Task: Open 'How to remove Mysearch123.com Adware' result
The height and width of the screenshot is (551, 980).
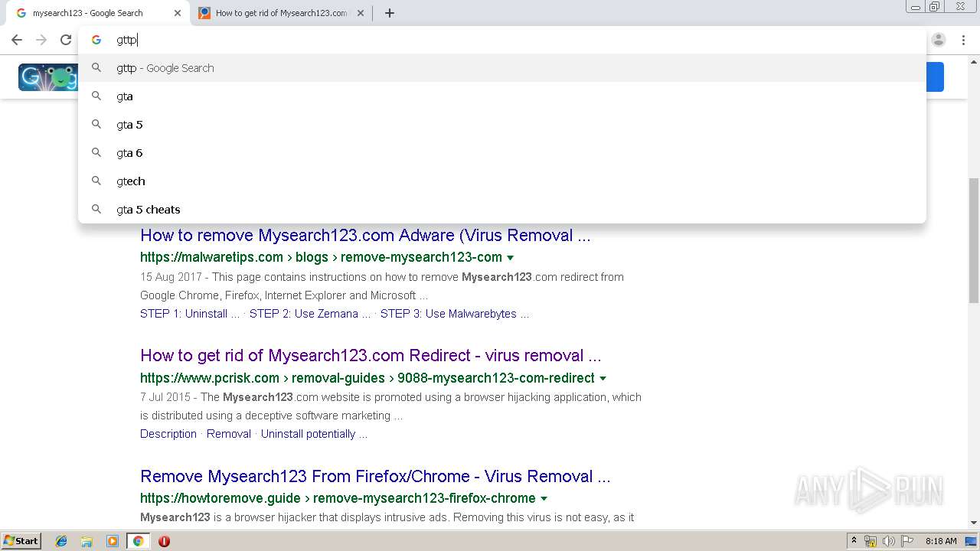Action: click(365, 236)
